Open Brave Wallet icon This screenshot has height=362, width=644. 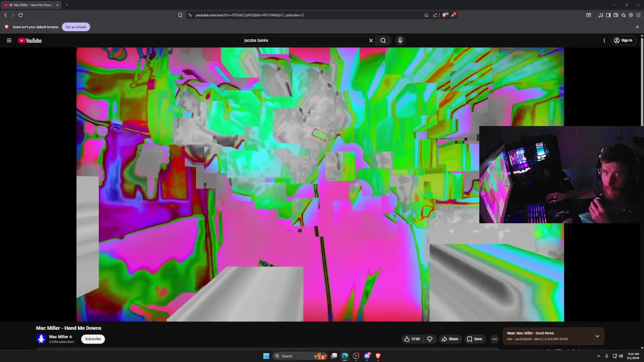tap(615, 15)
